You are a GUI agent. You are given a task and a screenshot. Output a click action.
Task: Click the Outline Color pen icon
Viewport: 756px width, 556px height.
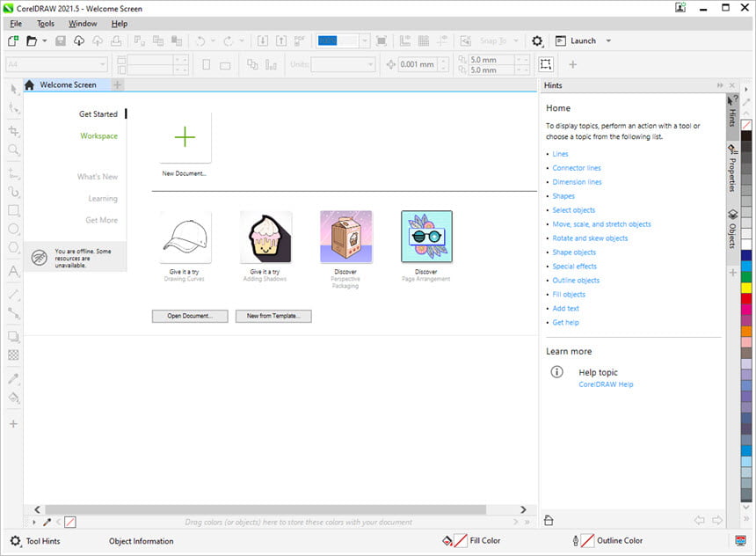click(x=576, y=541)
